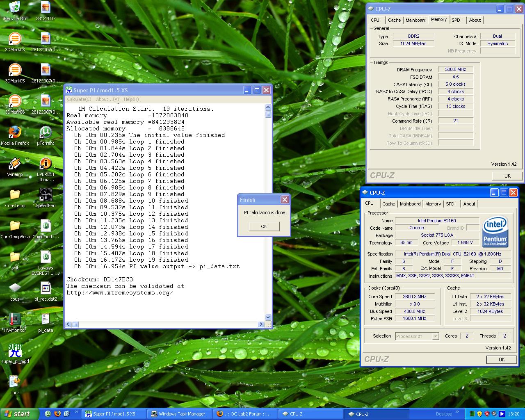Screen dimensions: 525x420
Task: Switch to OC-Lab2 Forum Firefox taskbar button
Action: [x=245, y=414]
